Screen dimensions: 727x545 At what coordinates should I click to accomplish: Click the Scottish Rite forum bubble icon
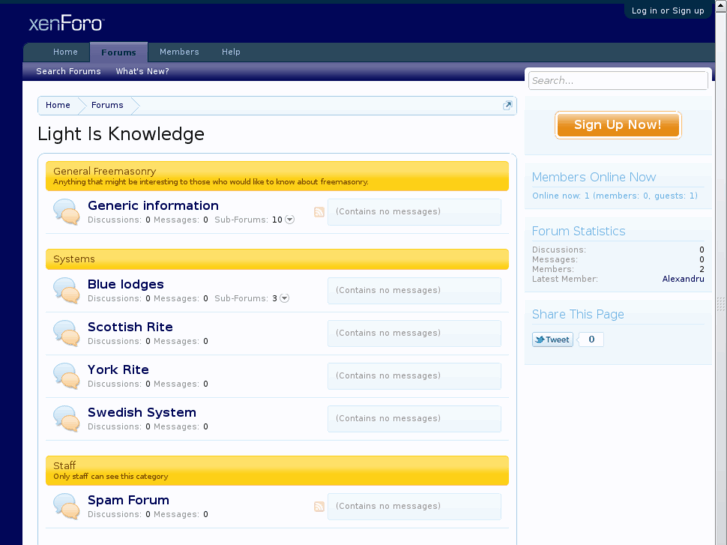point(66,333)
